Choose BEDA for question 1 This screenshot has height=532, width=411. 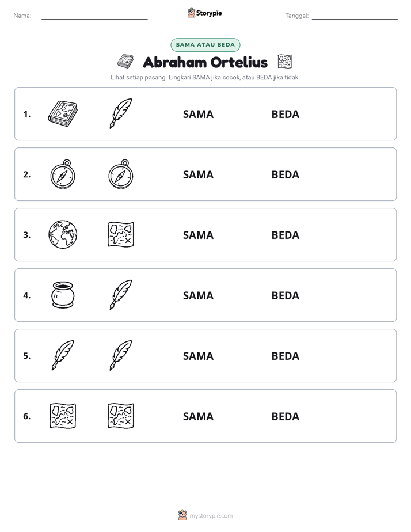click(x=285, y=115)
